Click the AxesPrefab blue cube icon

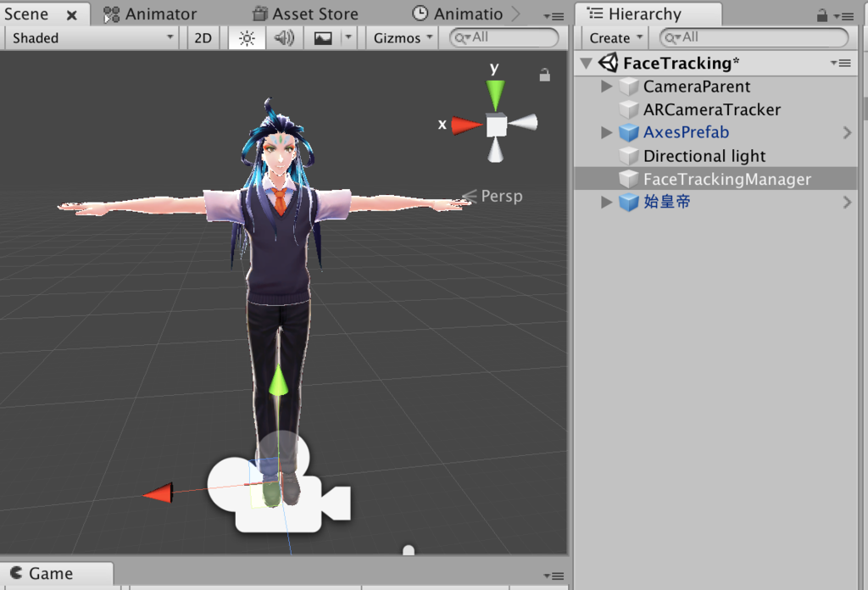click(629, 133)
